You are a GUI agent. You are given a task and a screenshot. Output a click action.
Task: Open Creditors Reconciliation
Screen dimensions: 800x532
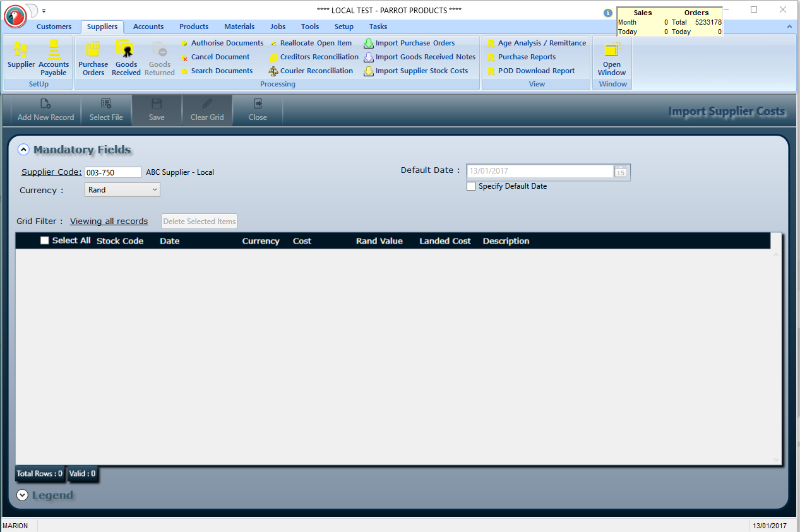(313, 57)
